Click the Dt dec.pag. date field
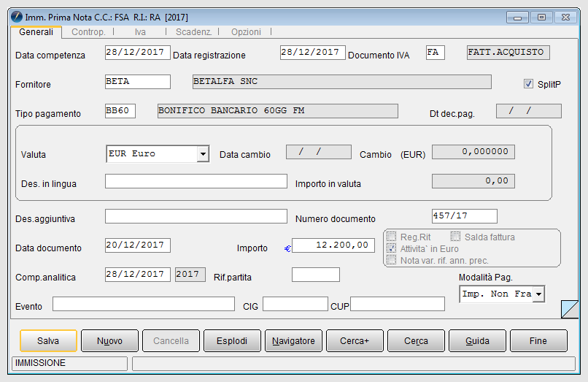The height and width of the screenshot is (382, 588). (x=529, y=111)
